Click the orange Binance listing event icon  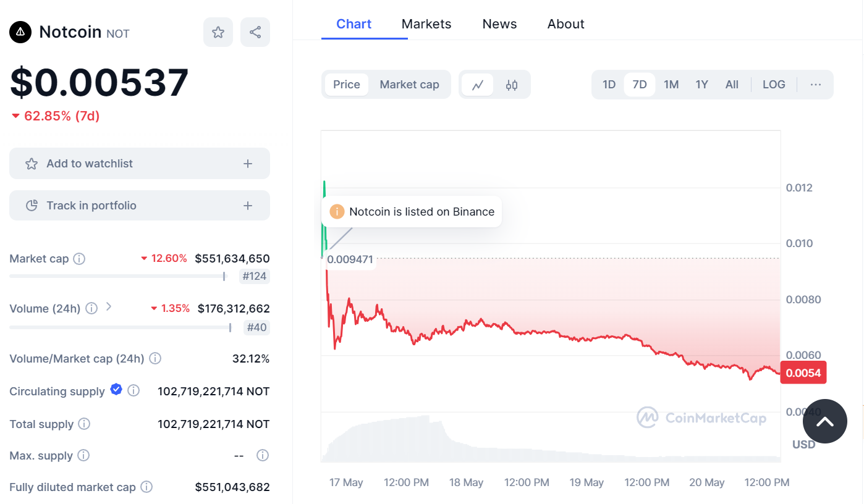tap(337, 212)
